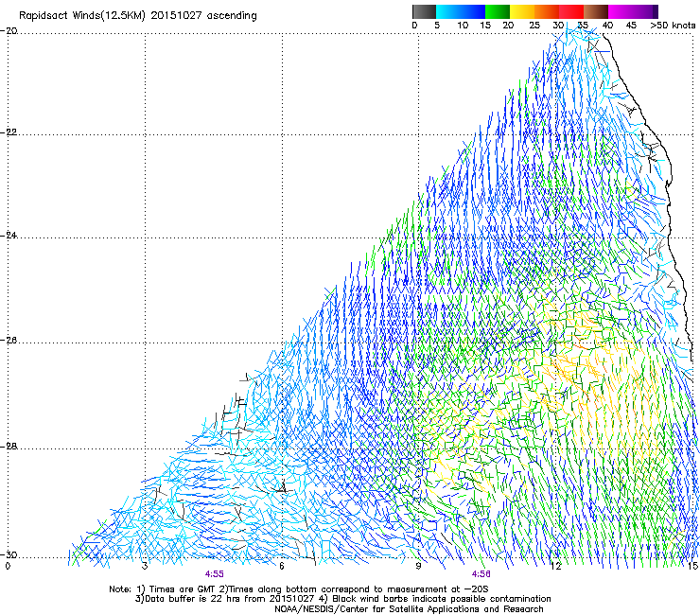Click the '-30' latitude axis label
Screen dimensions: 700x615
[x=9, y=554]
